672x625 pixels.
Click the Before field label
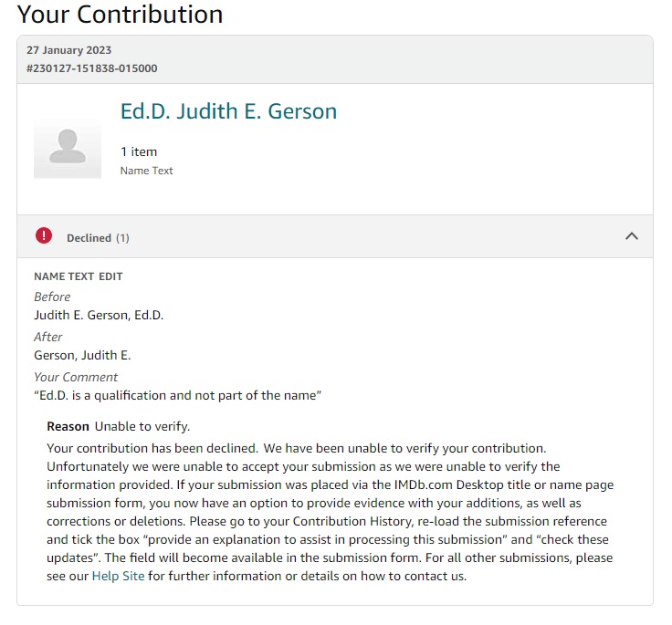(52, 297)
